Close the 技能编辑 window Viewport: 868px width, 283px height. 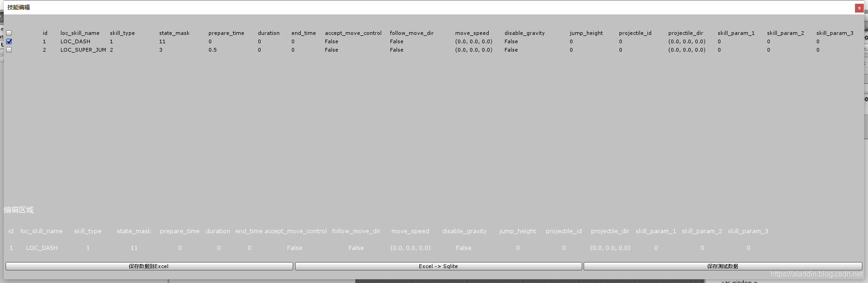[x=859, y=8]
